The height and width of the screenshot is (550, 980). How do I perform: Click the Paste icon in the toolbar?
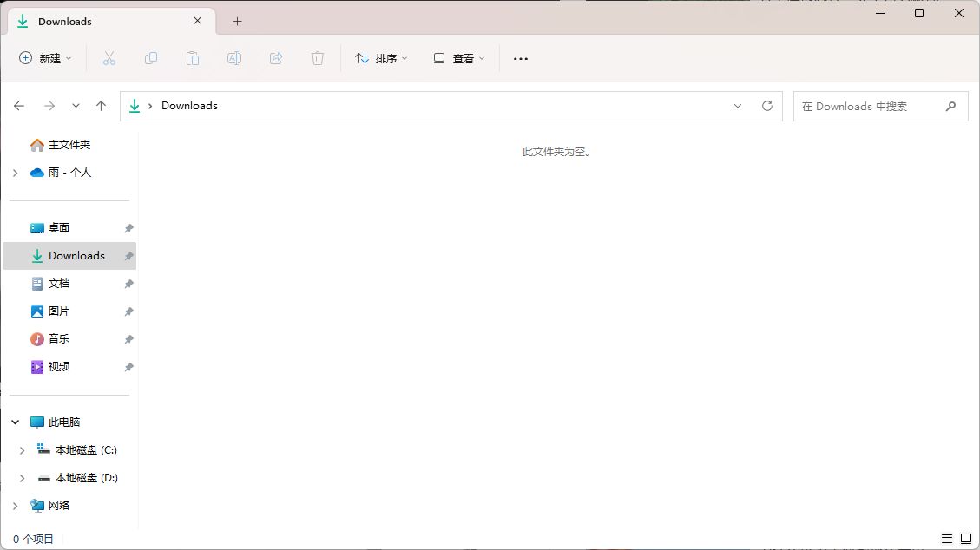pyautogui.click(x=193, y=57)
